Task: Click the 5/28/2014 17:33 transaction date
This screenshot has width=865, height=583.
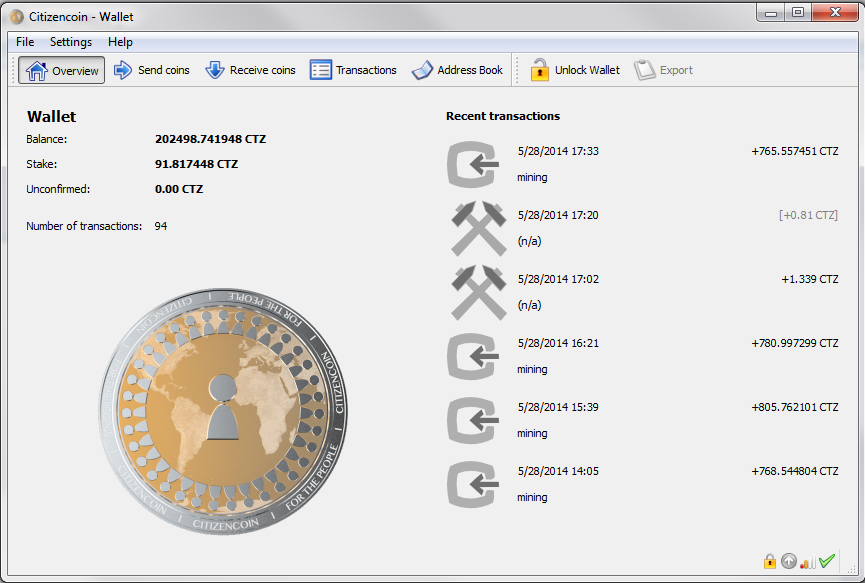Action: 558,151
